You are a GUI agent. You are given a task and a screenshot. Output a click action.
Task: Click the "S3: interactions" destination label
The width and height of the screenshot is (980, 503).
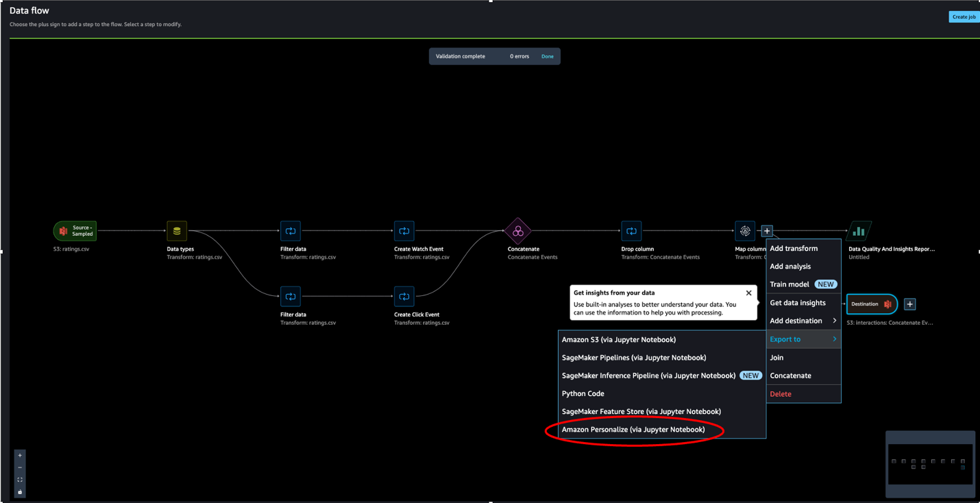[x=890, y=322]
